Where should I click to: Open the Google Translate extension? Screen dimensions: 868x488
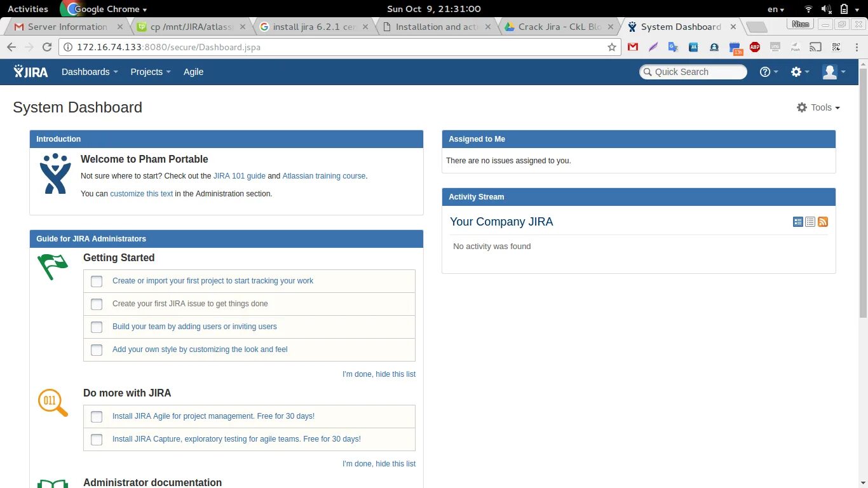tap(674, 47)
